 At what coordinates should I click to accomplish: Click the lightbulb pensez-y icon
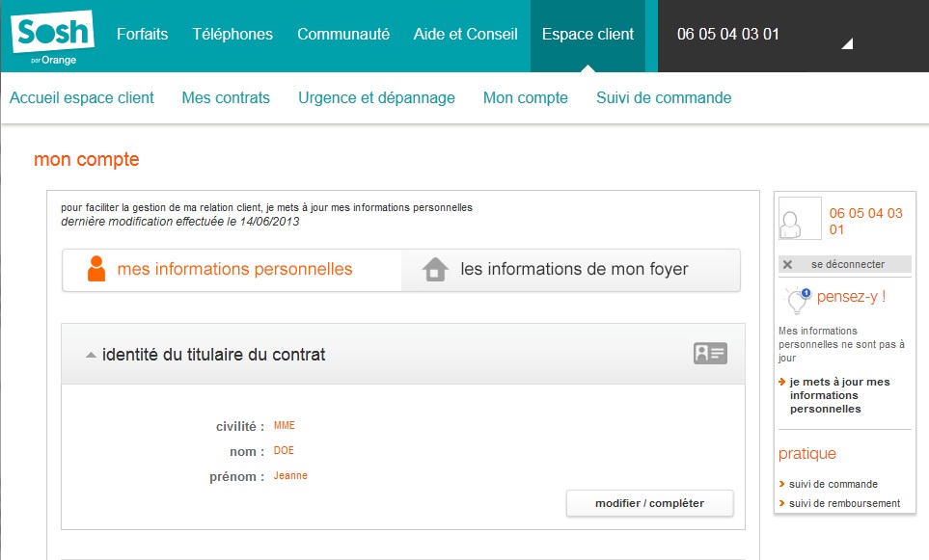795,300
